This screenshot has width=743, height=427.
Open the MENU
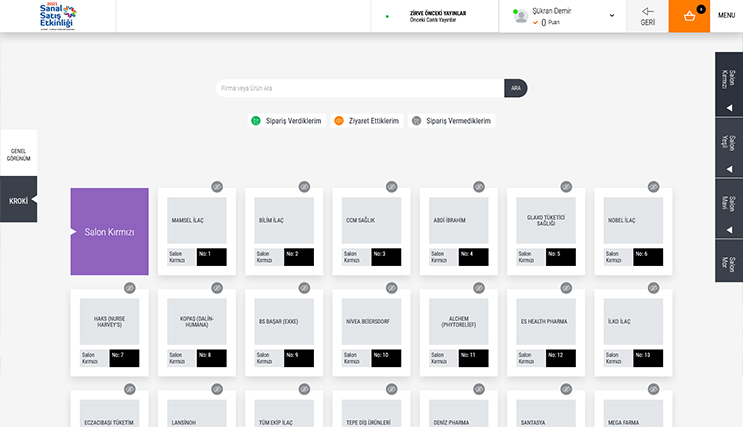[x=726, y=15]
